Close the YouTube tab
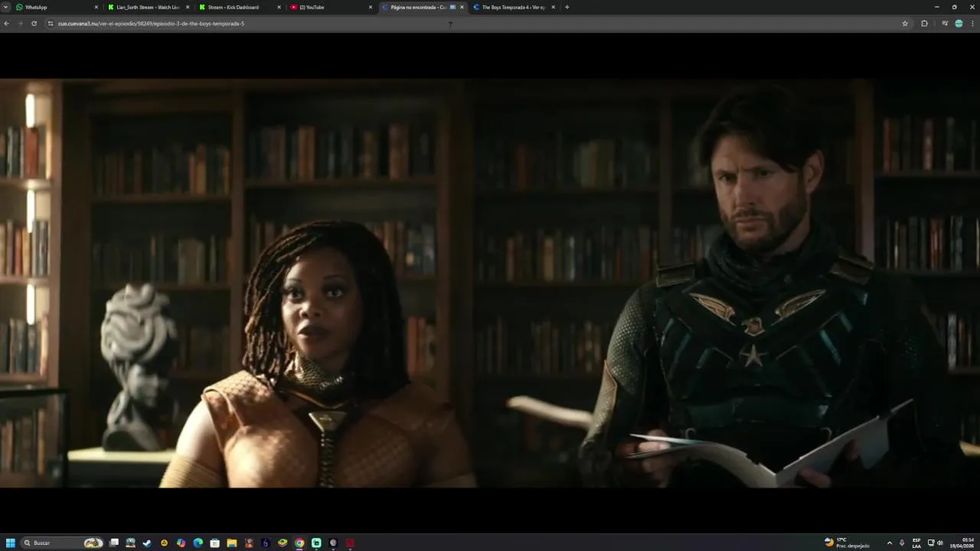This screenshot has height=551, width=980. pyautogui.click(x=371, y=7)
